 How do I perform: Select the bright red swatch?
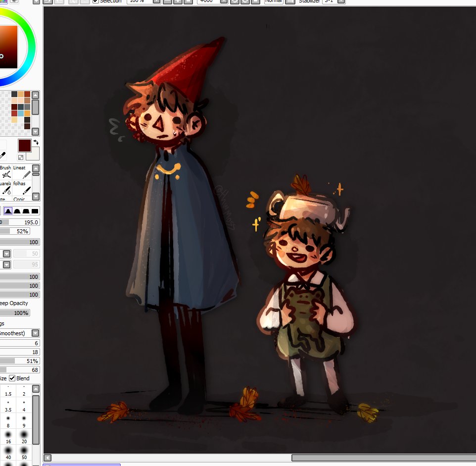coord(14,113)
